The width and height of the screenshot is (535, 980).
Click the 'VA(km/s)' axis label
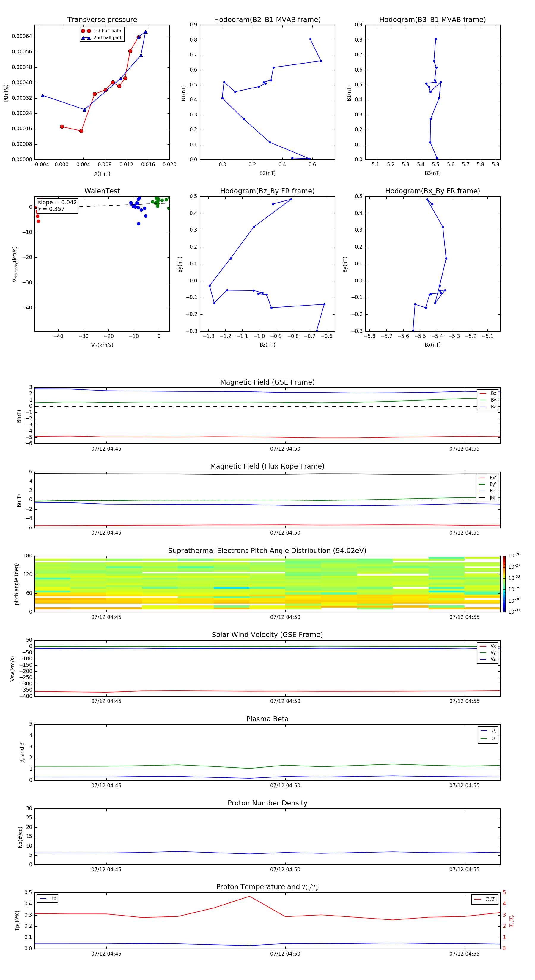pyautogui.click(x=102, y=345)
